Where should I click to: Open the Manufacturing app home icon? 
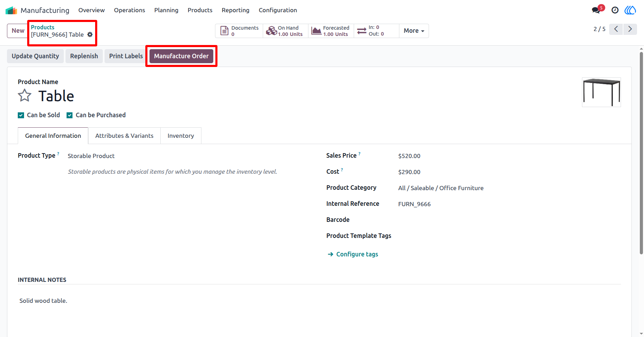[x=11, y=10]
